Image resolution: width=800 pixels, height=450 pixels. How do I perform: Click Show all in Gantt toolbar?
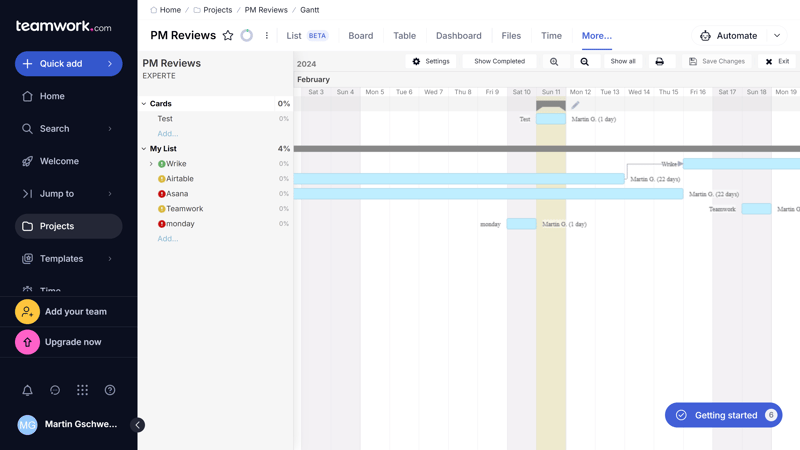623,61
